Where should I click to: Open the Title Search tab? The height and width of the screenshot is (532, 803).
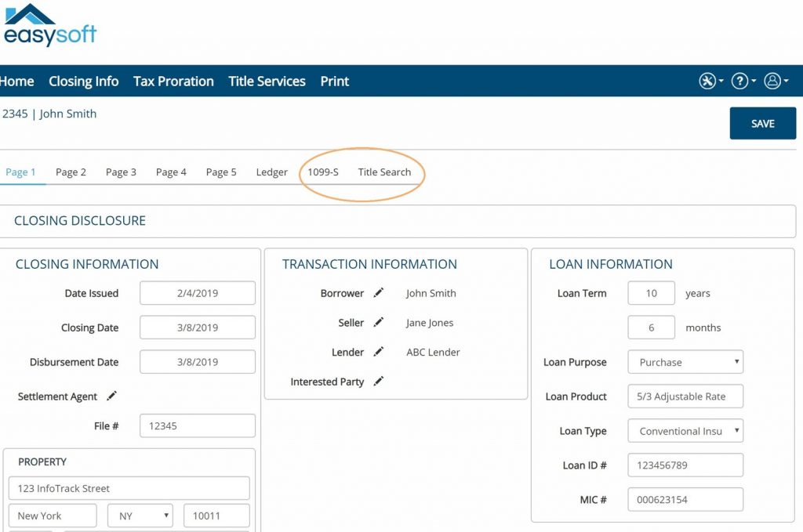[386, 172]
